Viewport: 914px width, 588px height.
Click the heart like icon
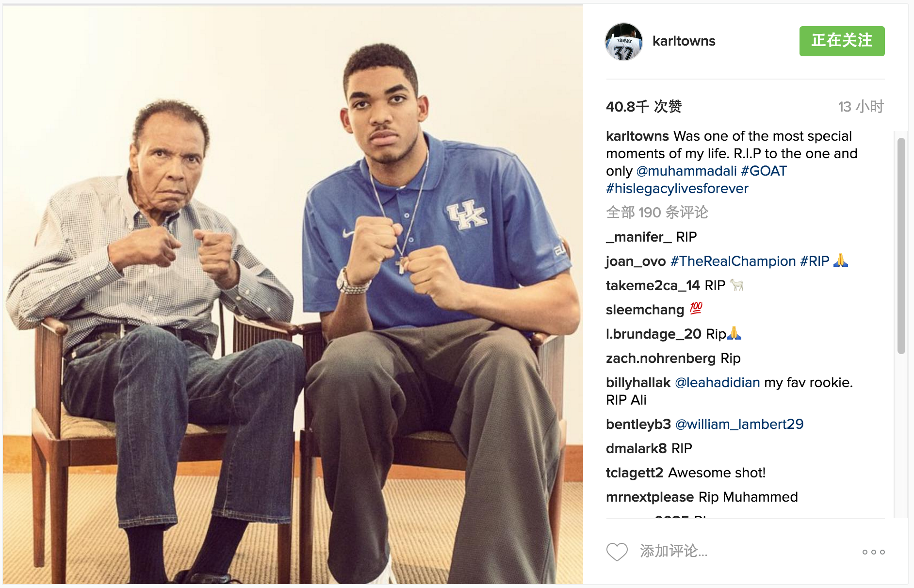[617, 552]
